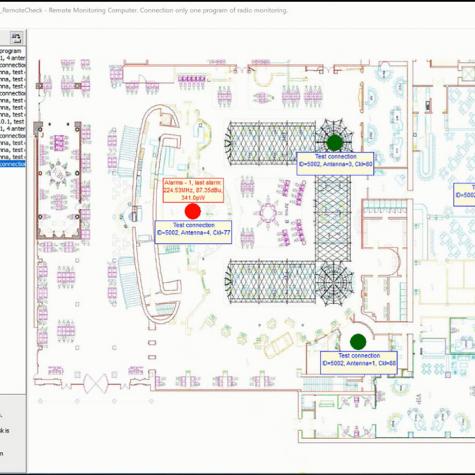Click the highlighted 'connection' row in the list
This screenshot has height=475, width=475.
pos(13,164)
